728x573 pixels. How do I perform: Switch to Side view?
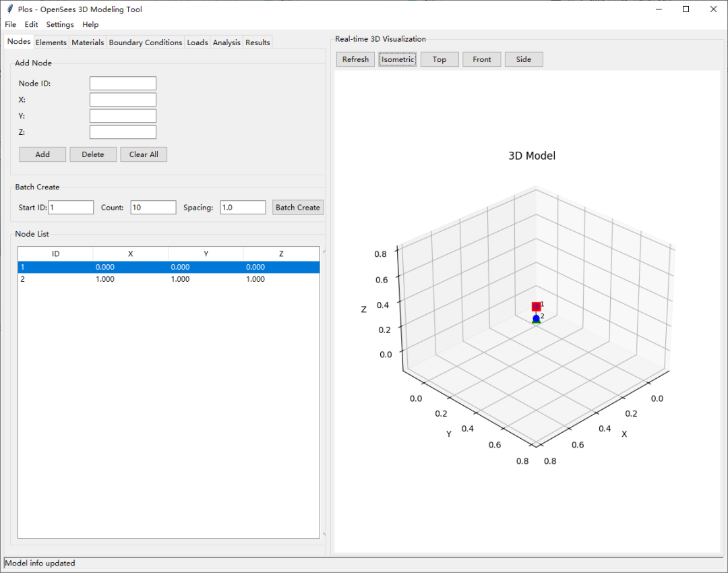[x=523, y=59]
